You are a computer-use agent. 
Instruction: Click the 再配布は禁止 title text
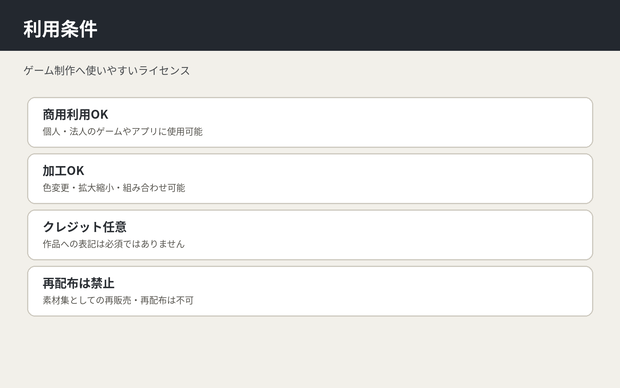pos(79,283)
